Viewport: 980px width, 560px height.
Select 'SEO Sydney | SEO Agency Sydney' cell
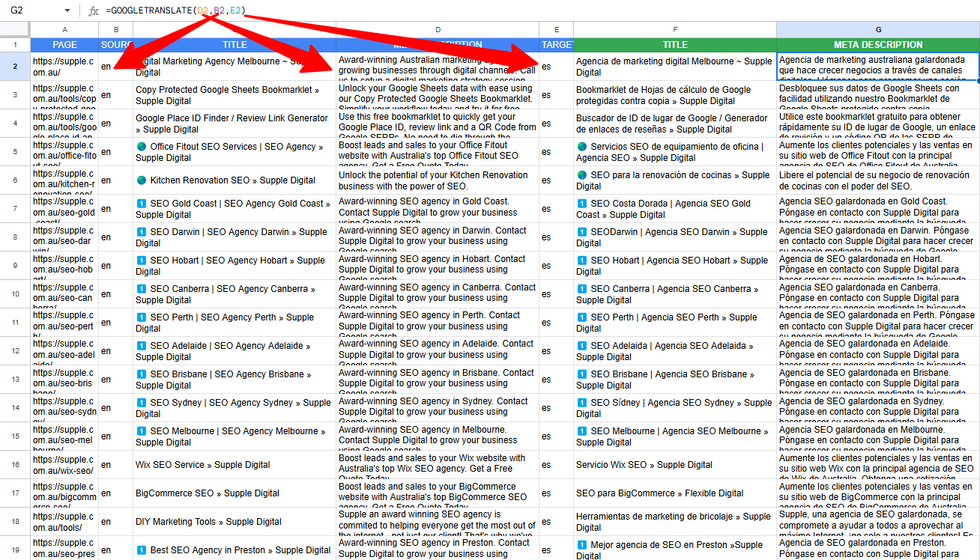[235, 408]
